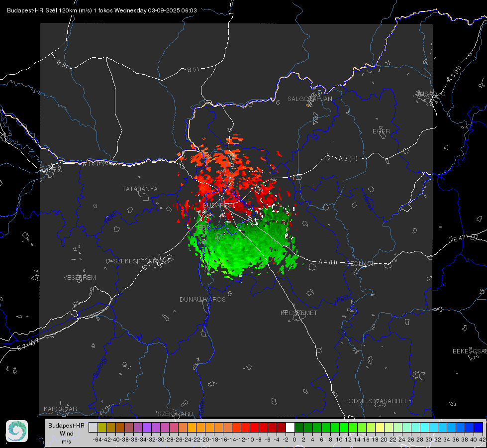
Task: Click the -8 value on the wind scale
Action: point(258,440)
